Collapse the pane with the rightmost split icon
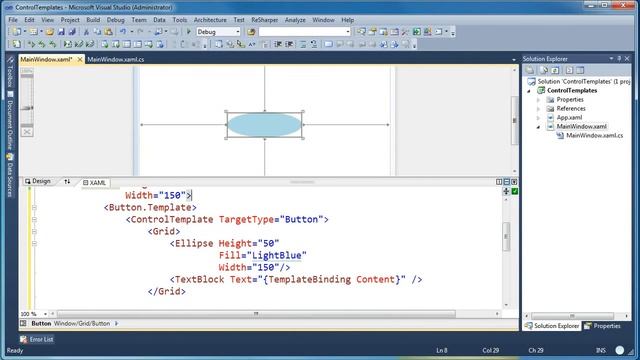 click(x=514, y=182)
